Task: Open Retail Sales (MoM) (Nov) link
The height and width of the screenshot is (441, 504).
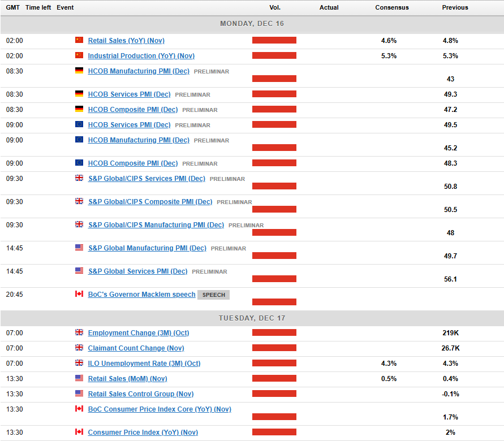Action: 127,379
